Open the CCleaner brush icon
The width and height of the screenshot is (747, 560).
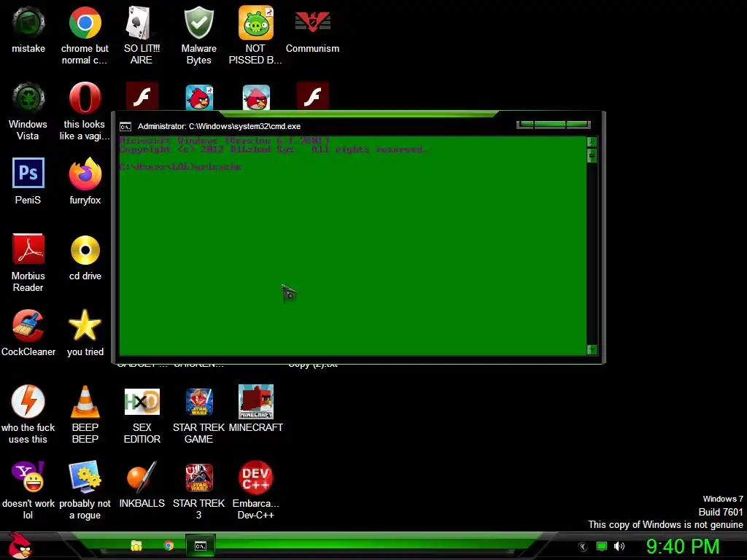28,326
